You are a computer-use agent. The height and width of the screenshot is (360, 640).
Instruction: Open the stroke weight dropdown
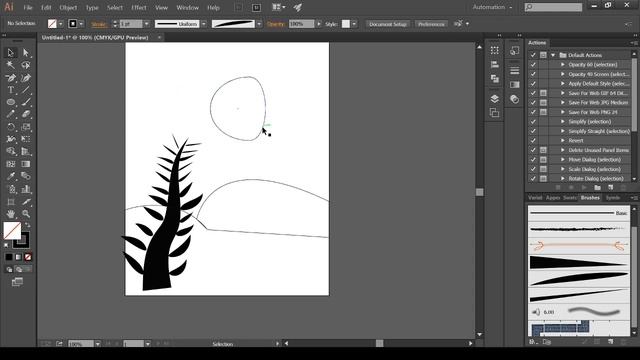pyautogui.click(x=147, y=24)
